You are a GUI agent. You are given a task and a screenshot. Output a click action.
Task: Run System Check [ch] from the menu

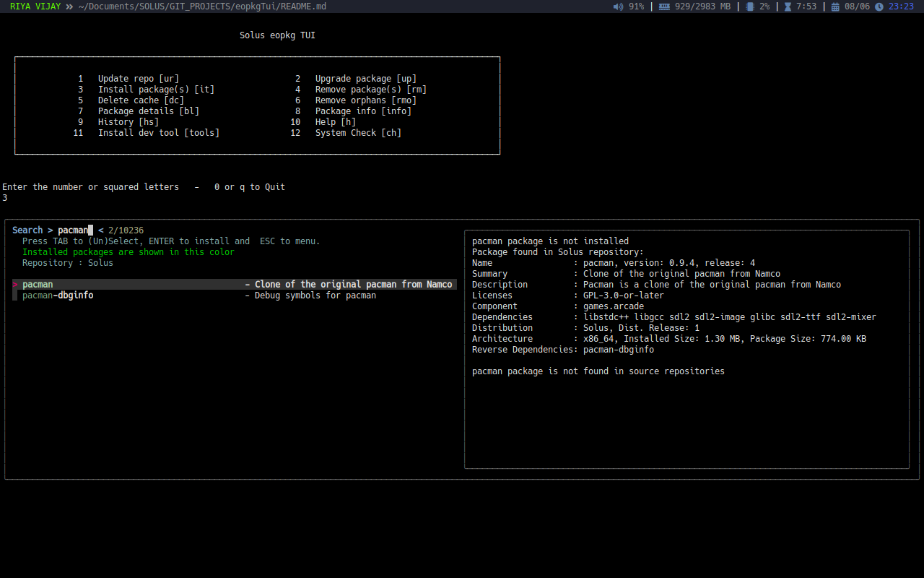(358, 133)
